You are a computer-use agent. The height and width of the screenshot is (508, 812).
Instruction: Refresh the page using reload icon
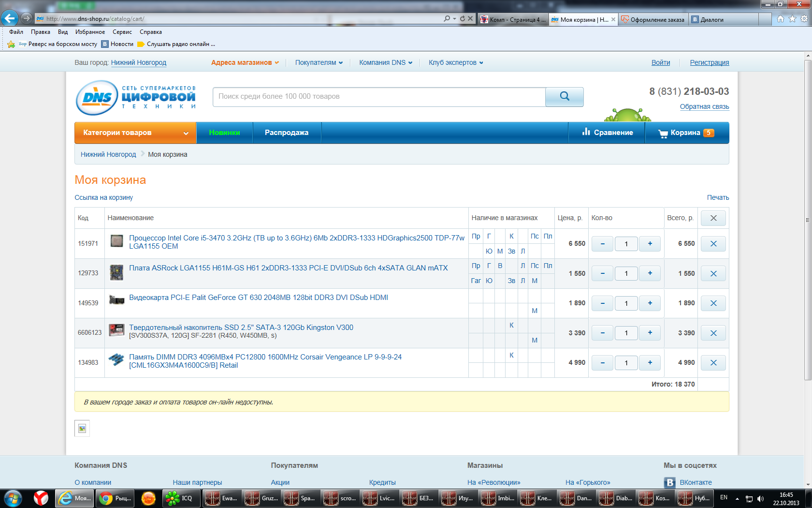(463, 19)
